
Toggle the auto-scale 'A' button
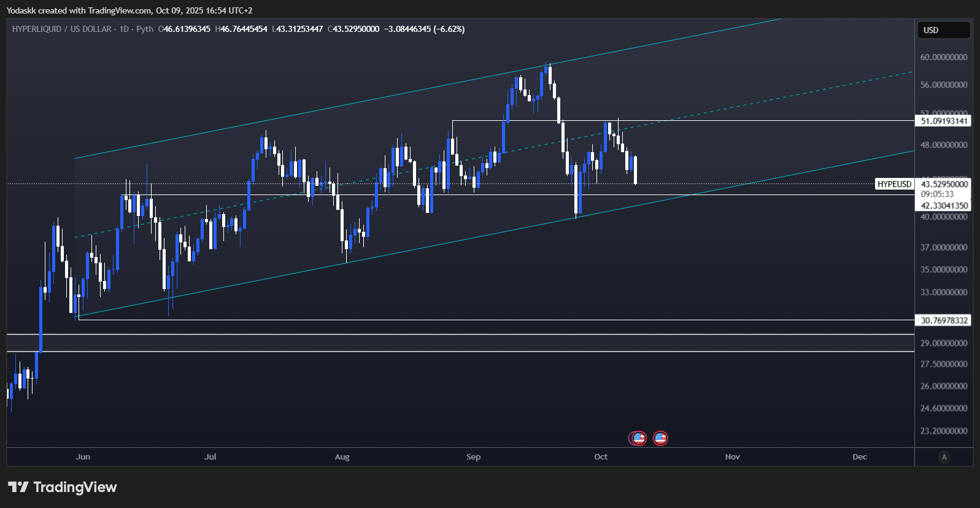(944, 457)
